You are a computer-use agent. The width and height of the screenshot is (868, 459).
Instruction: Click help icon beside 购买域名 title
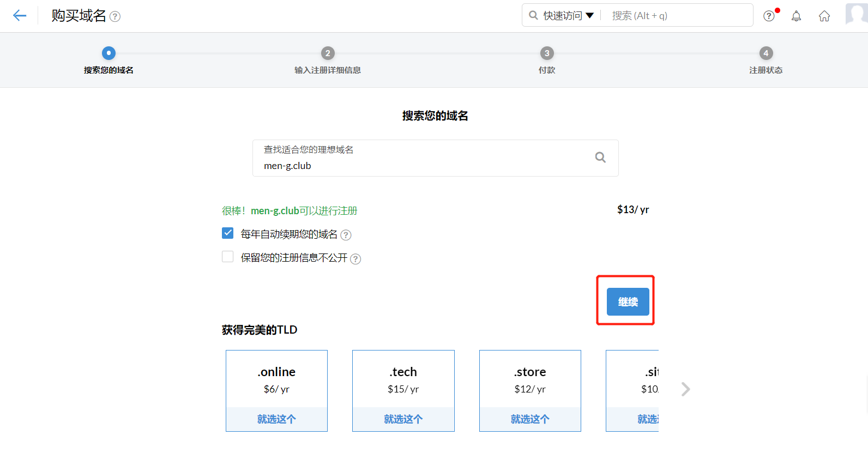(115, 17)
